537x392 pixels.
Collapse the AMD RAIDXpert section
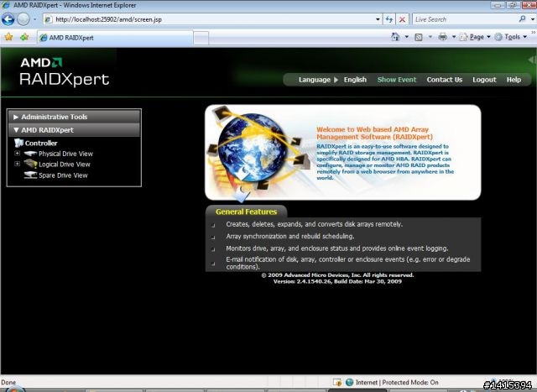74,130
